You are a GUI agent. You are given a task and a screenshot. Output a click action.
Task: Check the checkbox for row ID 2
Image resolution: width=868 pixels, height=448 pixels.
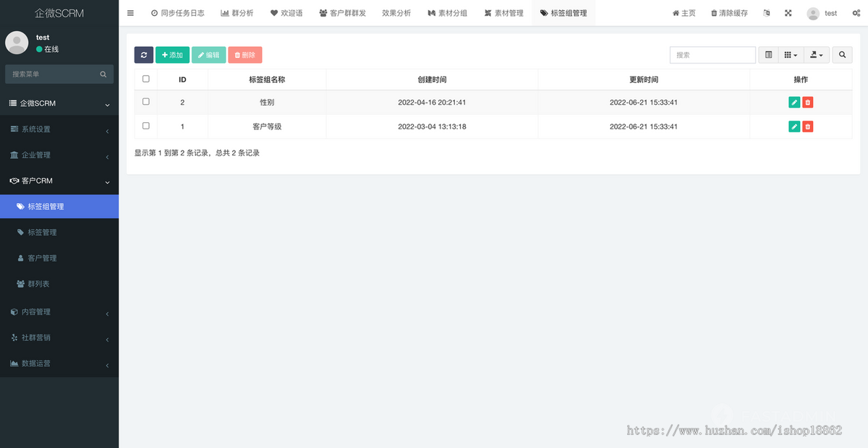(x=145, y=102)
